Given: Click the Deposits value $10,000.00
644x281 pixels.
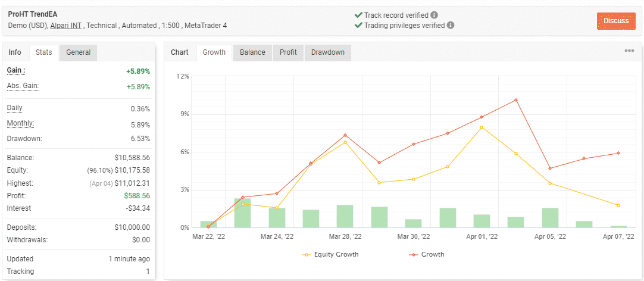Looking at the screenshot, I should click(x=132, y=227).
